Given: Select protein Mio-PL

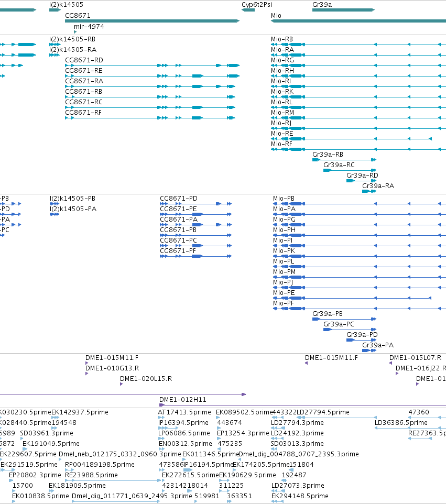Looking at the screenshot, I should click(x=360, y=267).
